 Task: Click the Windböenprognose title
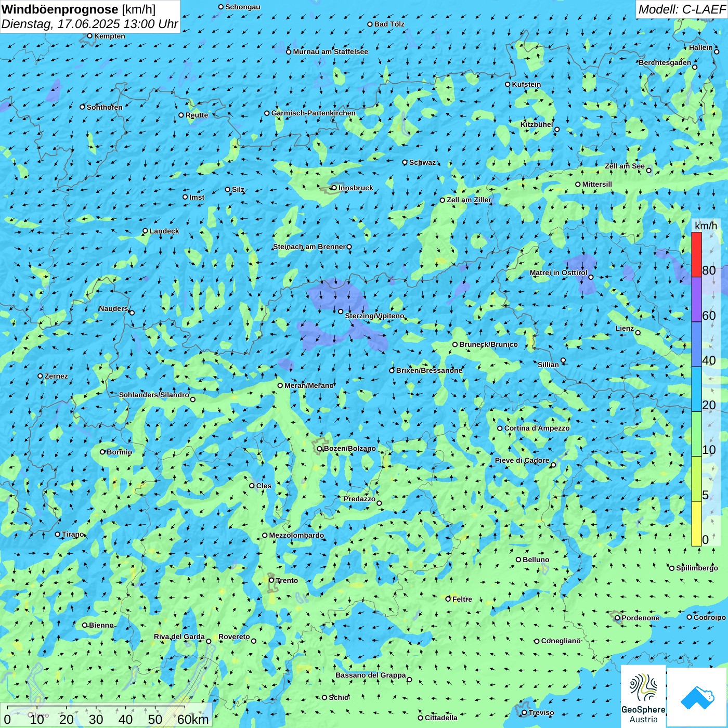click(x=60, y=9)
